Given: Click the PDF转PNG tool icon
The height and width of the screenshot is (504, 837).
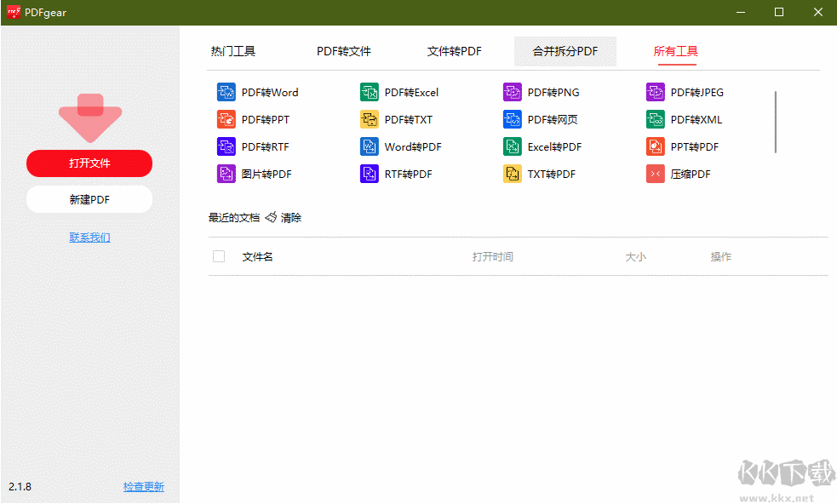Looking at the screenshot, I should [x=513, y=92].
